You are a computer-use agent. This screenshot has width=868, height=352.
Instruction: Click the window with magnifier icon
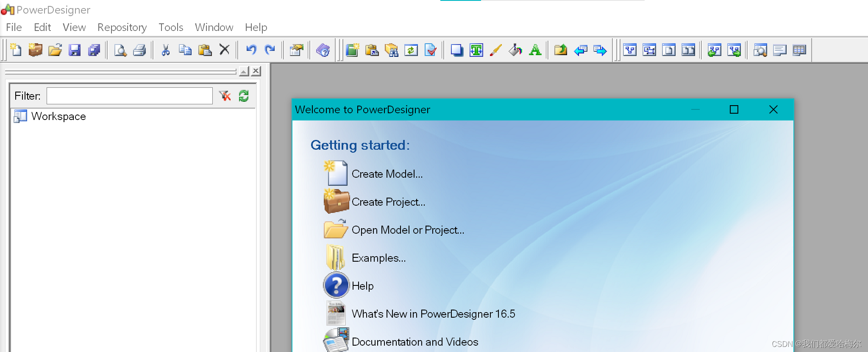pos(760,50)
